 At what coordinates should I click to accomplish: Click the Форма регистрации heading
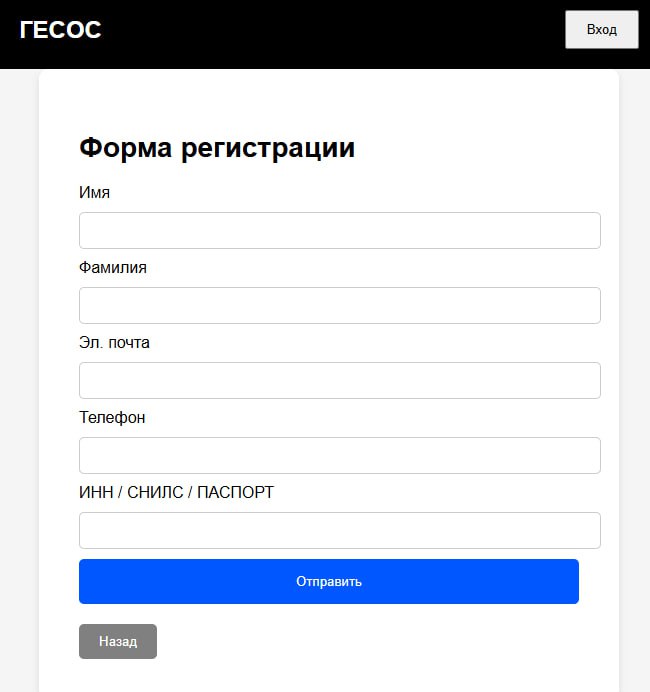[x=216, y=148]
